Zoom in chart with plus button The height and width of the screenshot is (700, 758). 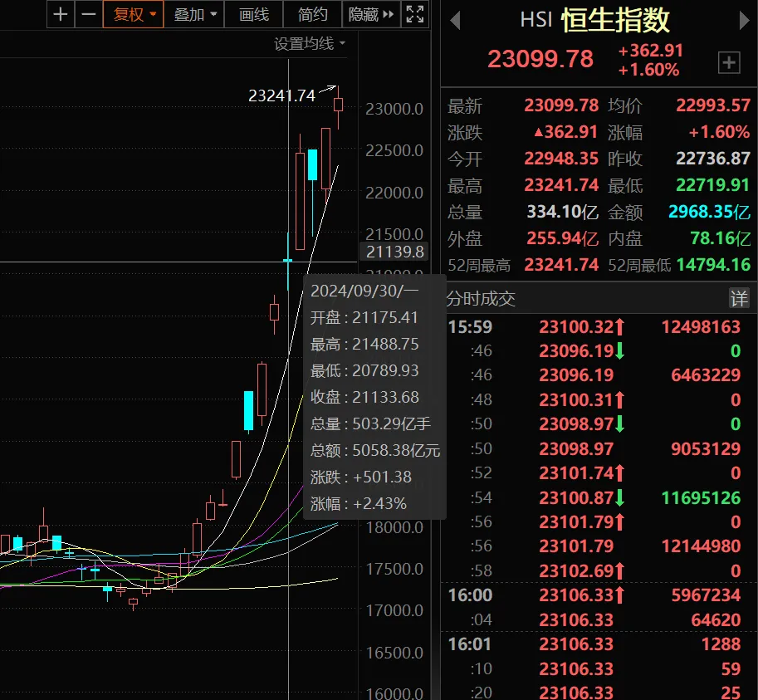coord(61,14)
